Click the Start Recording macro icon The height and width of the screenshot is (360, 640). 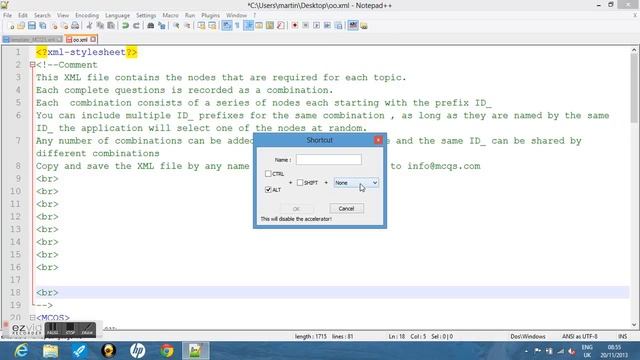pos(295,26)
